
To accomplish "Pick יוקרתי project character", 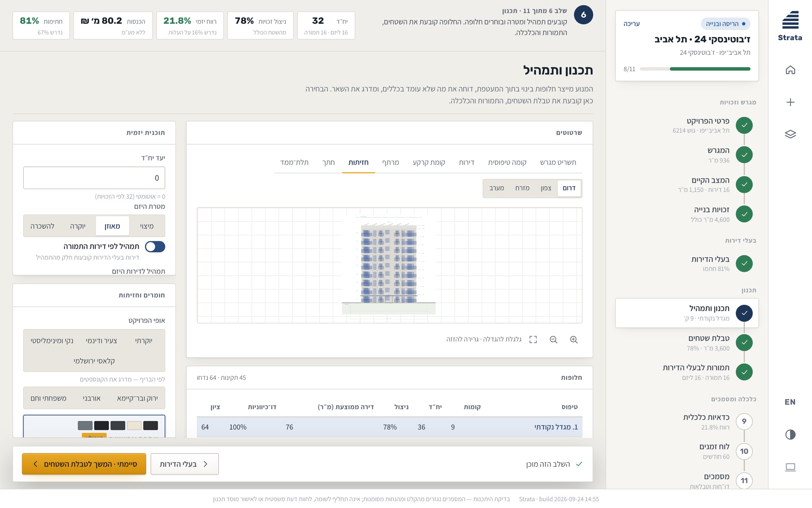I will pos(144,341).
